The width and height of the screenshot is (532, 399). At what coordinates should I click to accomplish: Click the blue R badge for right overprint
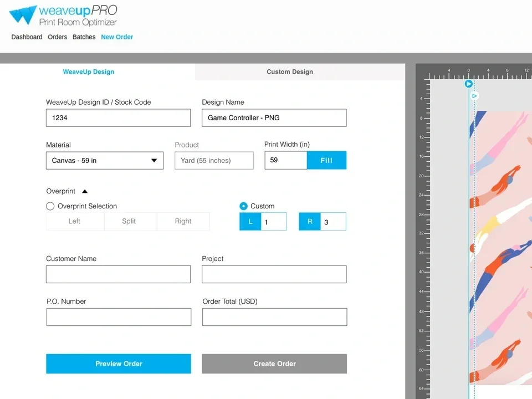309,221
